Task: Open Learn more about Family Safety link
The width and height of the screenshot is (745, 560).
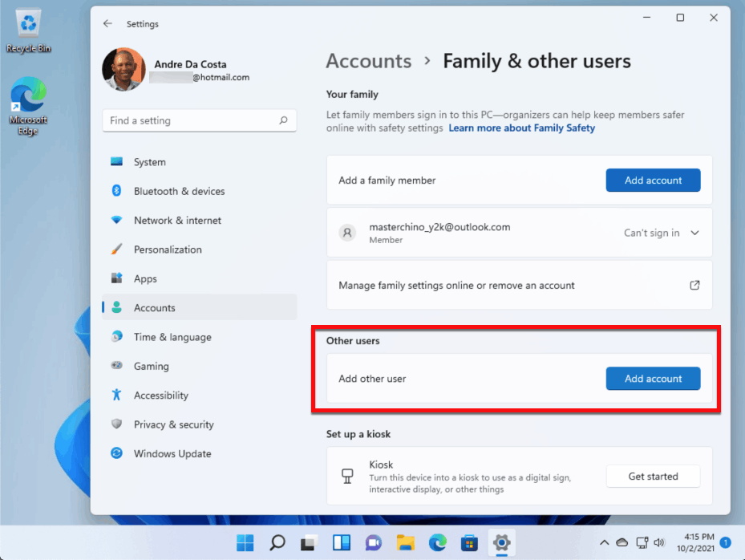Action: click(x=521, y=128)
